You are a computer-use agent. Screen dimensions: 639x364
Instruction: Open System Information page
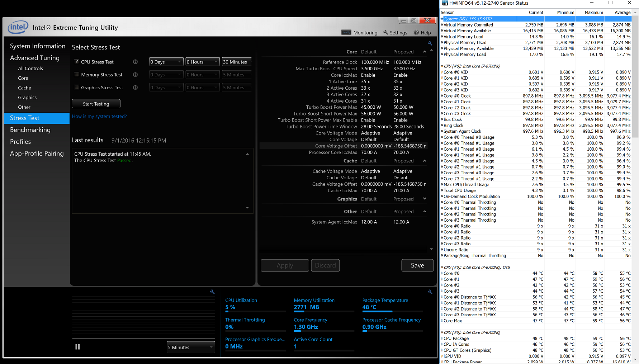38,46
